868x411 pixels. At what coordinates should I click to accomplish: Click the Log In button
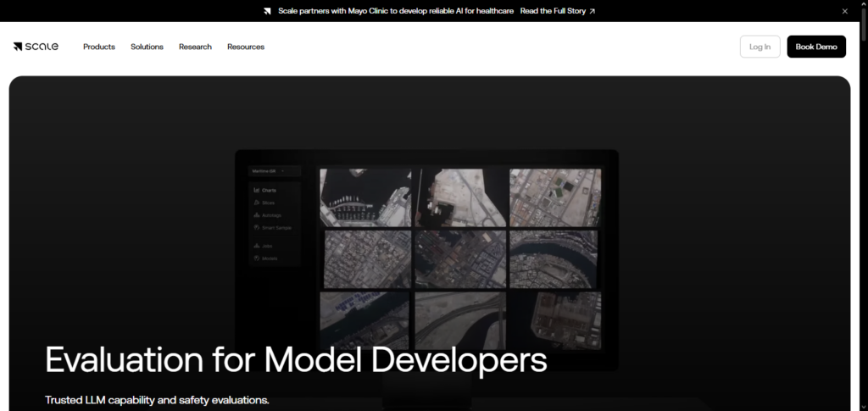(759, 47)
